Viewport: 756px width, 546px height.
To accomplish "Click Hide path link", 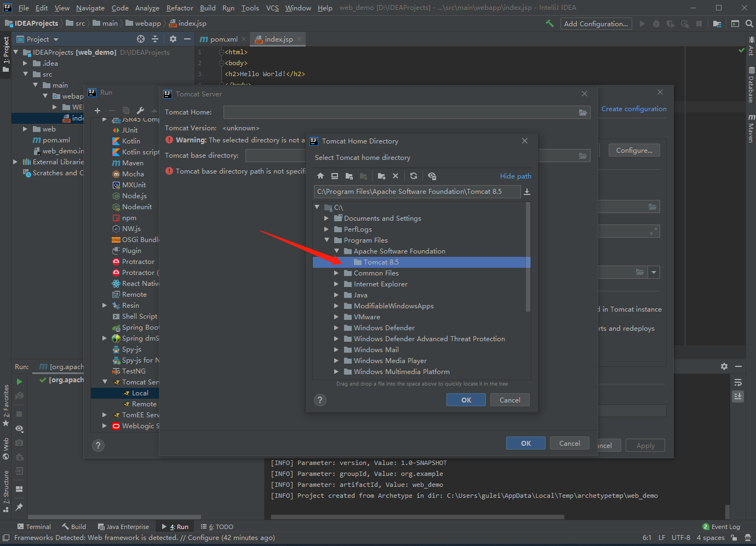I will pyautogui.click(x=516, y=176).
